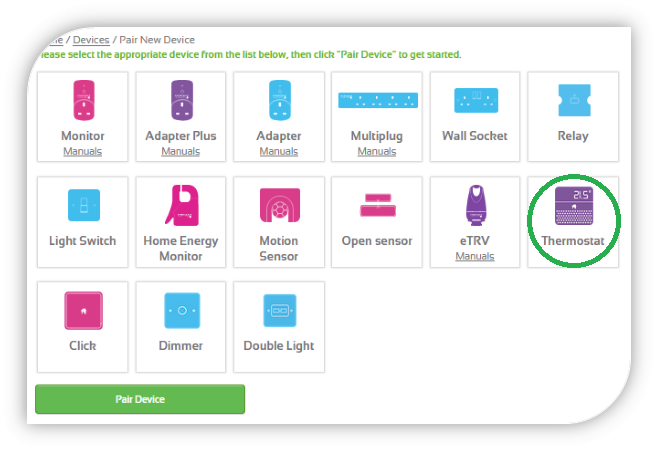Select the circled Thermostat icon

(x=574, y=206)
